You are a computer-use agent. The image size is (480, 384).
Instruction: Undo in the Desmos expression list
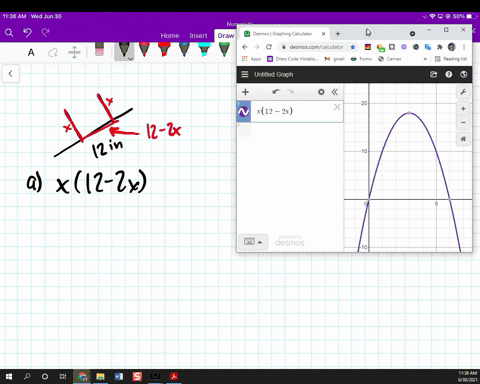[276, 92]
